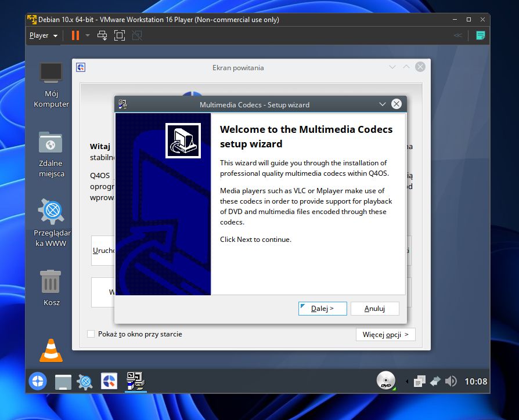Open Zdalne miejsca desktop folder
Screen dimensions: 519x420
point(51,155)
